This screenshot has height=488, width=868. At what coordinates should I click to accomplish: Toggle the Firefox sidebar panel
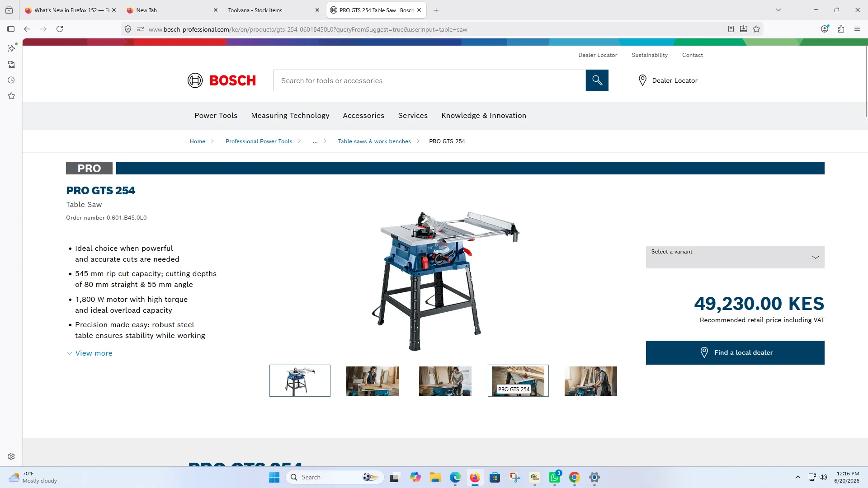tap(11, 29)
